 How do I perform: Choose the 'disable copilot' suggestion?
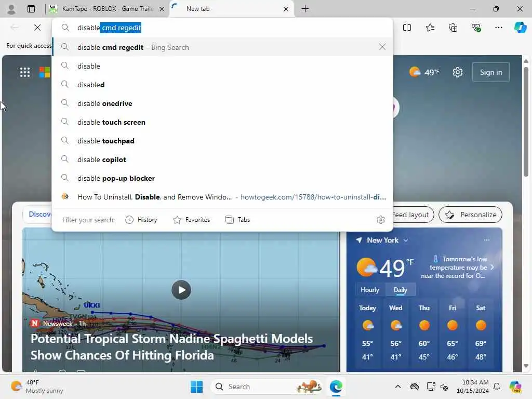click(x=222, y=159)
